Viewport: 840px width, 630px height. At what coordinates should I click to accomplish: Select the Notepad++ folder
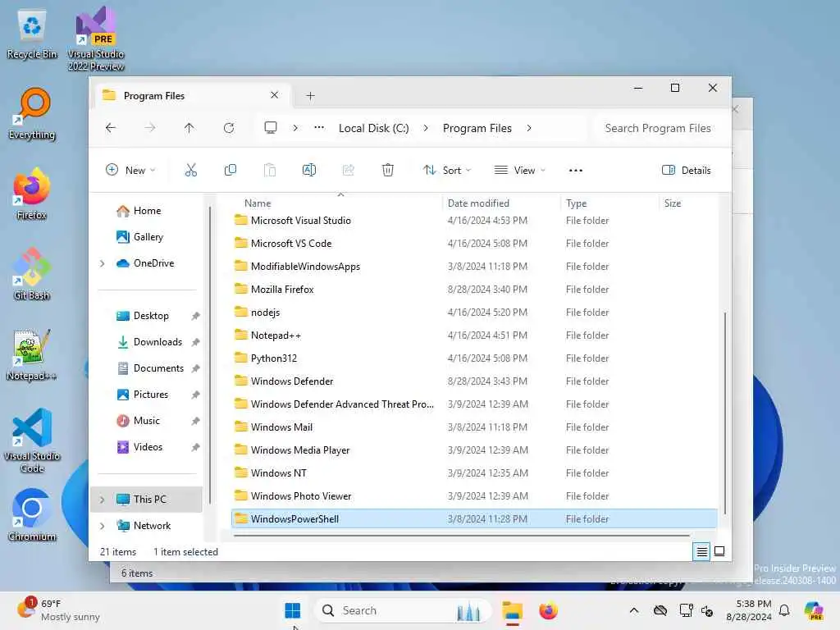coord(474,336)
